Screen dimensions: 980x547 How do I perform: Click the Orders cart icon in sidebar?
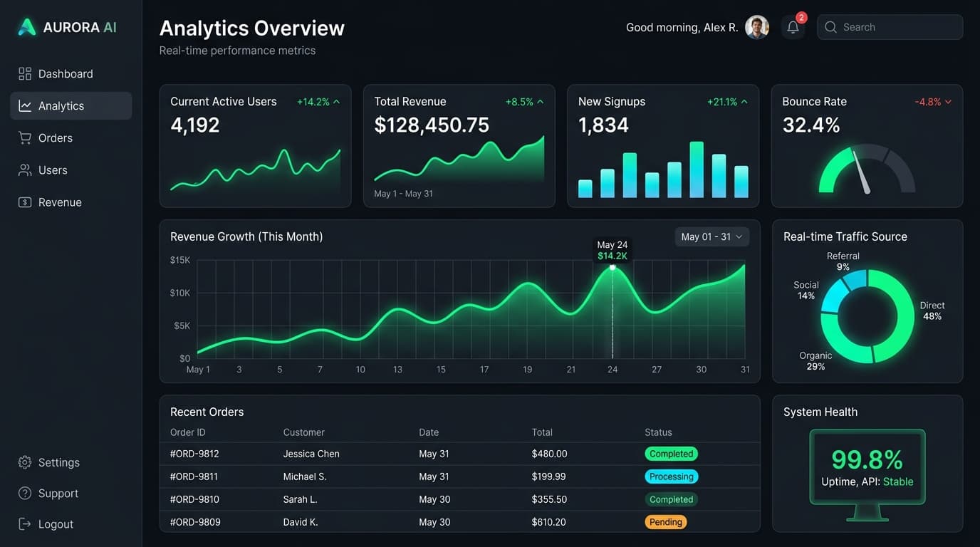[25, 137]
